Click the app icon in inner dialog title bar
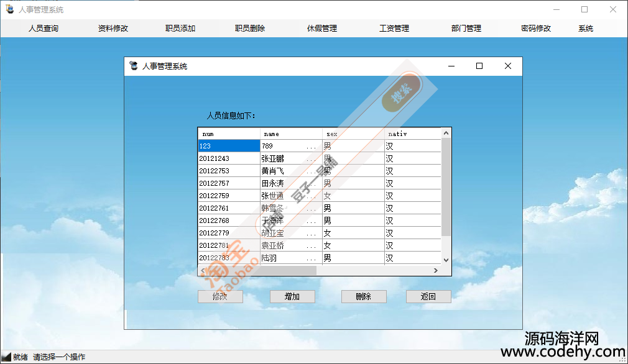The height and width of the screenshot is (364, 628). pos(134,66)
